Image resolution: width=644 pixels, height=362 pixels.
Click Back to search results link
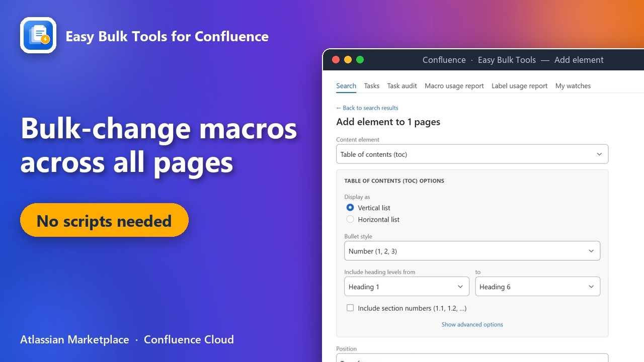click(x=367, y=108)
